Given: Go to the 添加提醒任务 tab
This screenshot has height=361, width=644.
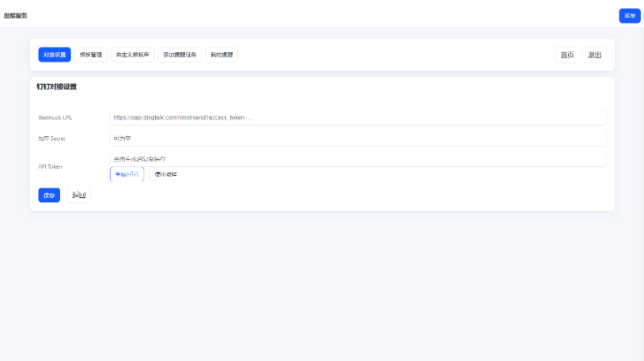Looking at the screenshot, I should tap(179, 55).
